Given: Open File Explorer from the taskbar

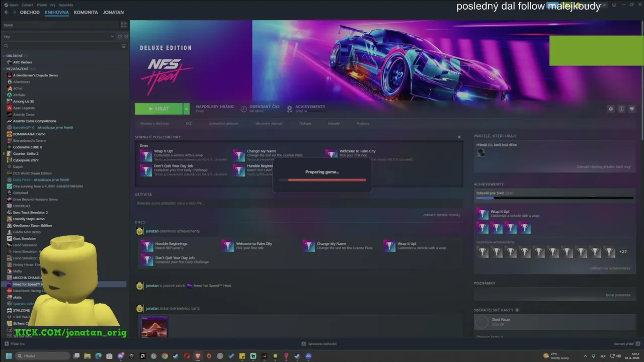Looking at the screenshot, I should pyautogui.click(x=87, y=356).
